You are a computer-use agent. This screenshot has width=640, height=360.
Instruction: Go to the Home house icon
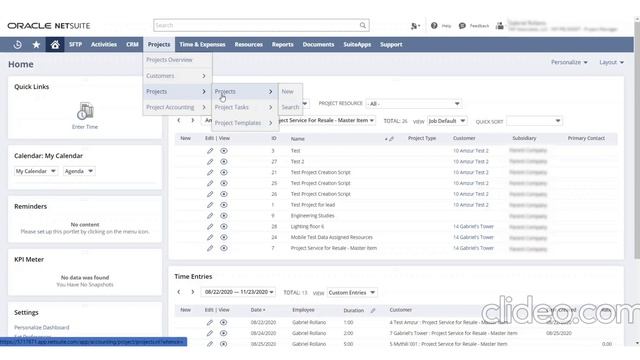coord(55,44)
